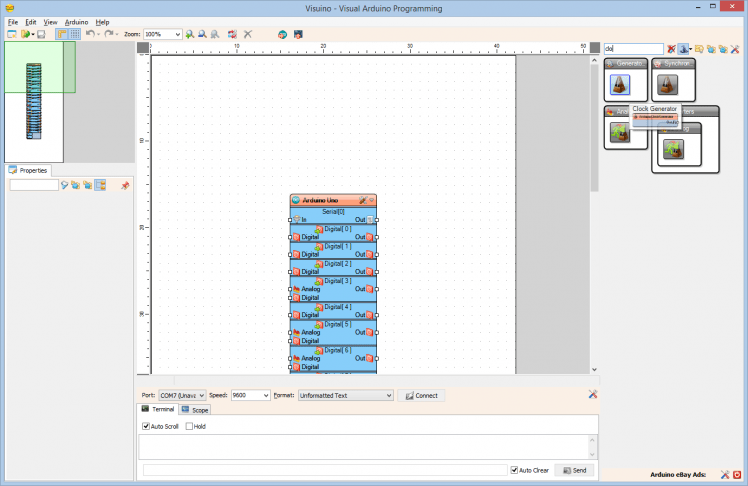
Task: Click the Open project folder icon
Action: pyautogui.click(x=25, y=34)
